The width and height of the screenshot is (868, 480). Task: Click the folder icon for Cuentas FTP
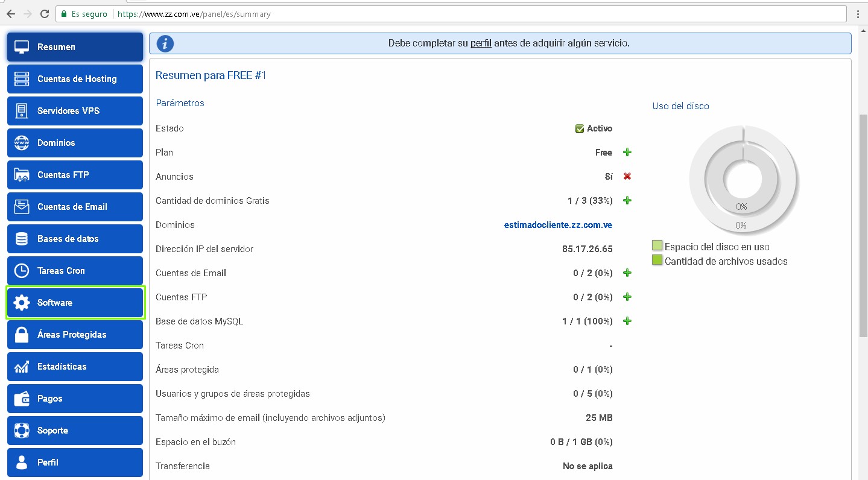tap(22, 175)
